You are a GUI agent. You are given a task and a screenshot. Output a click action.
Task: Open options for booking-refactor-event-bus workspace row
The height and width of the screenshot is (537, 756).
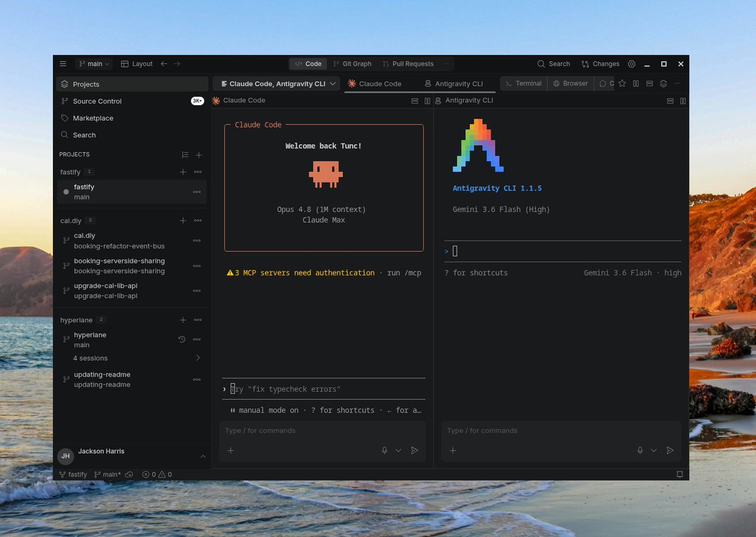(x=197, y=240)
